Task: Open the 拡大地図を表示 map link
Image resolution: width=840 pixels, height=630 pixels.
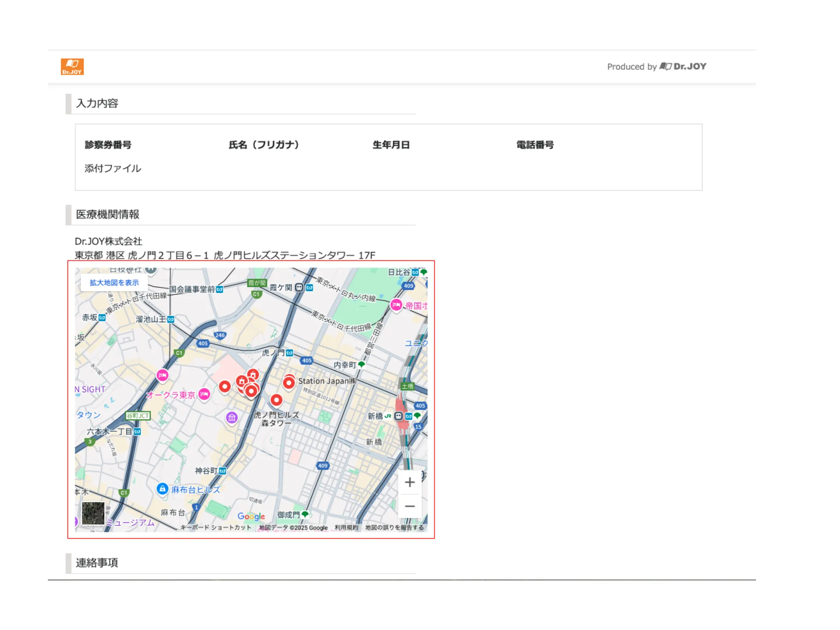Action: pos(114,283)
